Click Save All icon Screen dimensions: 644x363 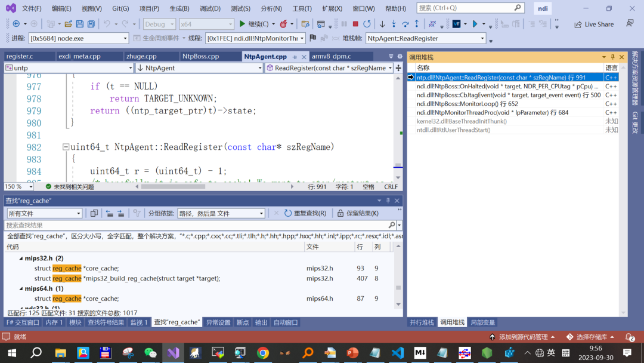pos(91,24)
